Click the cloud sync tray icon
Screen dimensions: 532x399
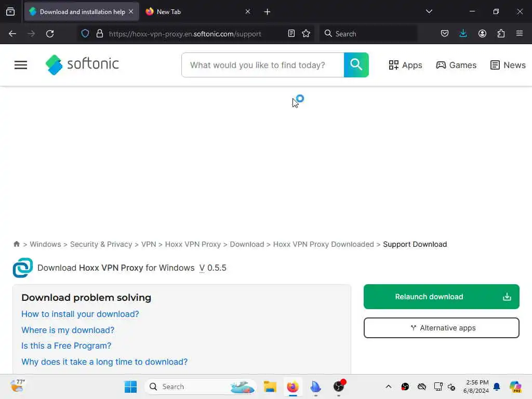click(422, 387)
